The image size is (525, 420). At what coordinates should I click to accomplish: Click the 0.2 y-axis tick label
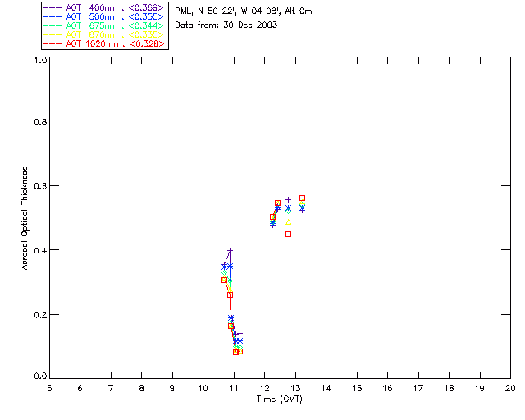pos(40,315)
